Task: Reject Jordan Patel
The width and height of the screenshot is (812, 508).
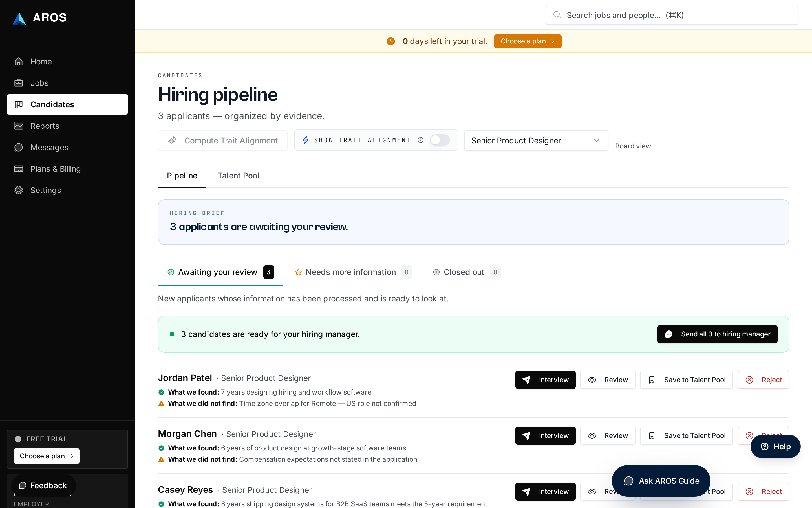Action: [x=763, y=380]
